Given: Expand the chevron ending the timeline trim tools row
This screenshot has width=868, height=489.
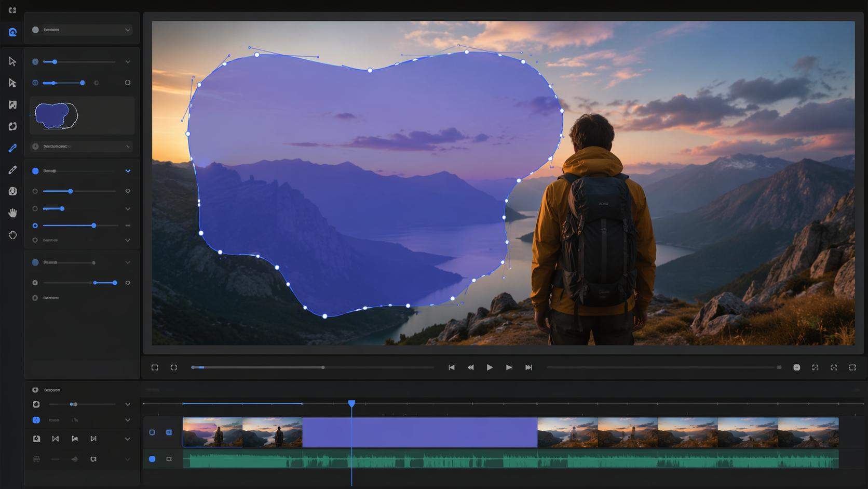Looking at the screenshot, I should click(x=128, y=439).
